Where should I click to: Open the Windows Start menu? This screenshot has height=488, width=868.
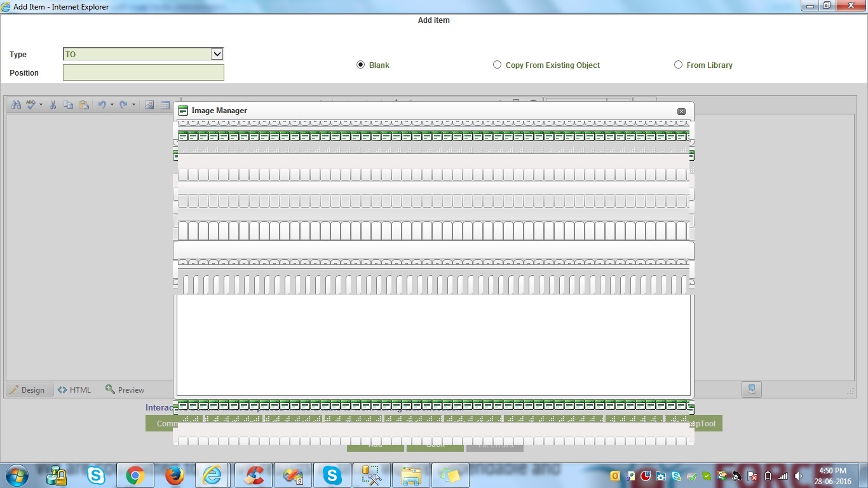[x=17, y=475]
